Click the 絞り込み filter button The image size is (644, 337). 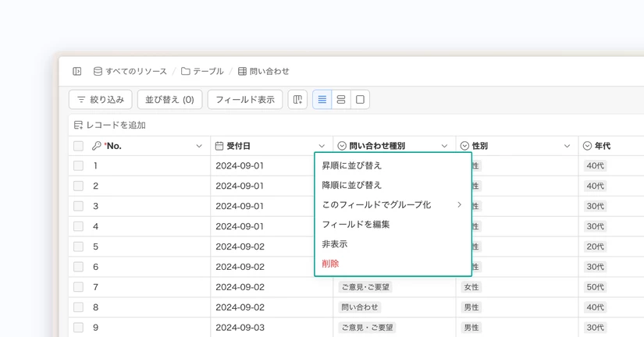101,99
